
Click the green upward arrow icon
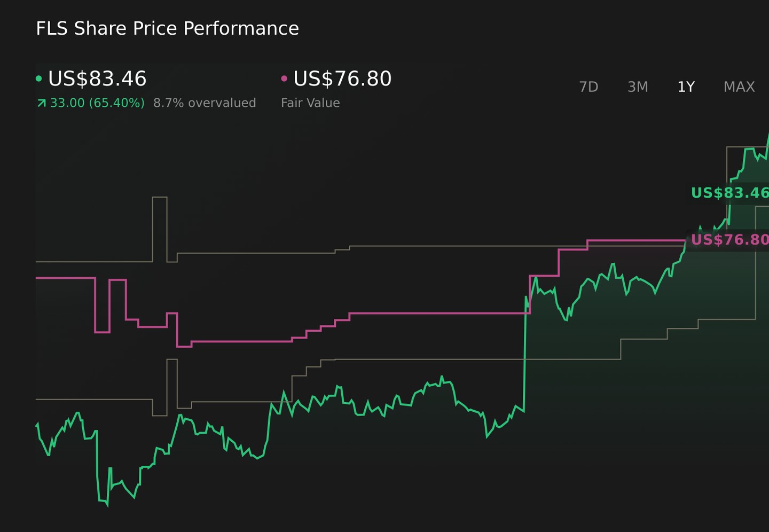(41, 103)
